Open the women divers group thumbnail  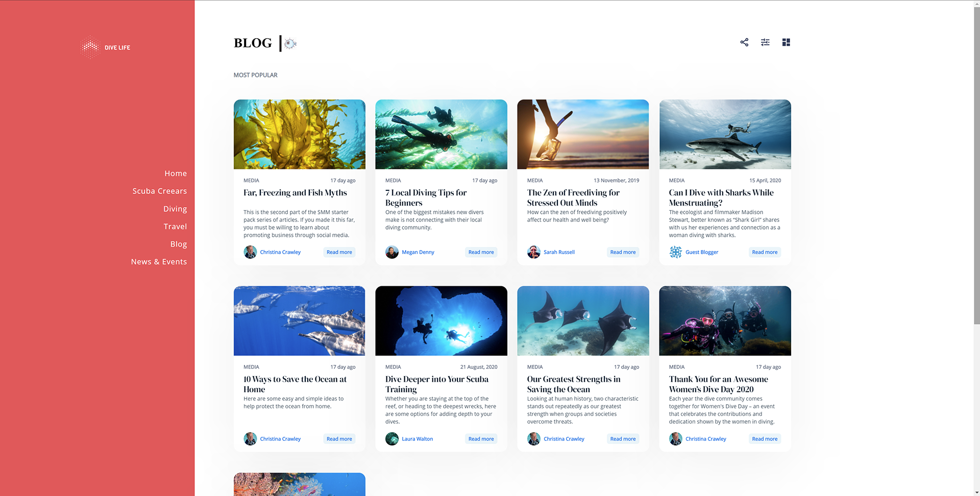[725, 321]
